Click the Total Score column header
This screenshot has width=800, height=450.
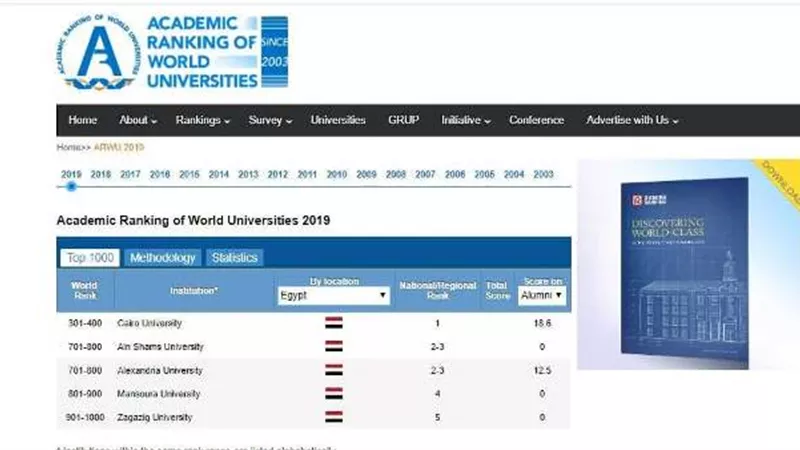(x=497, y=290)
